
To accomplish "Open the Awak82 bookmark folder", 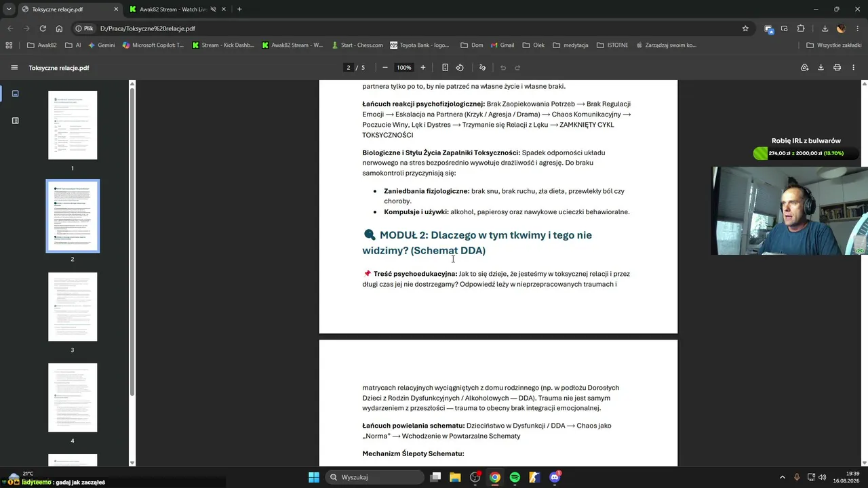I will click(41, 45).
